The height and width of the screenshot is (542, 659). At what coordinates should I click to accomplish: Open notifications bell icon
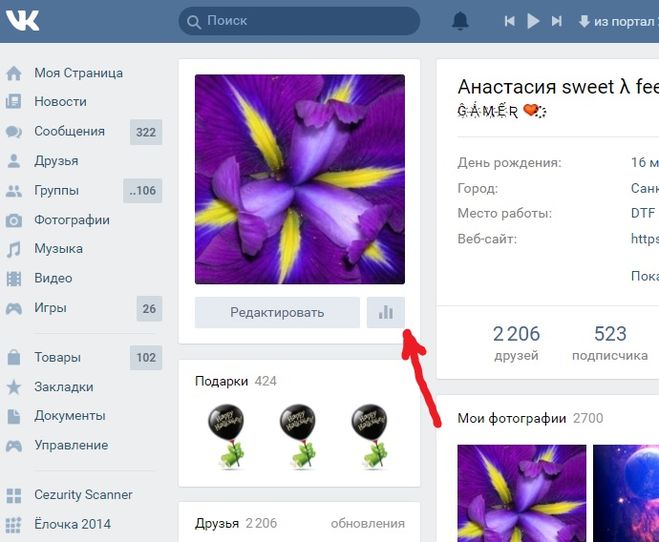460,21
